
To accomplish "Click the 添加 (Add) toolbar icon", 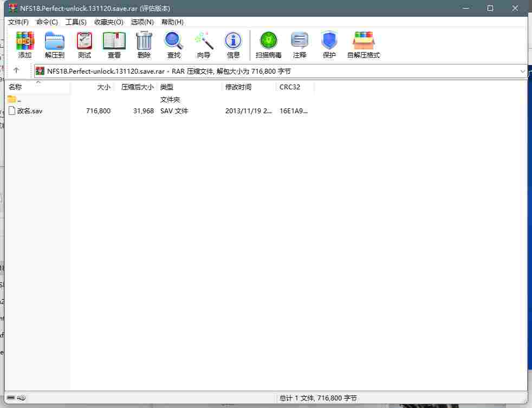I will (25, 45).
